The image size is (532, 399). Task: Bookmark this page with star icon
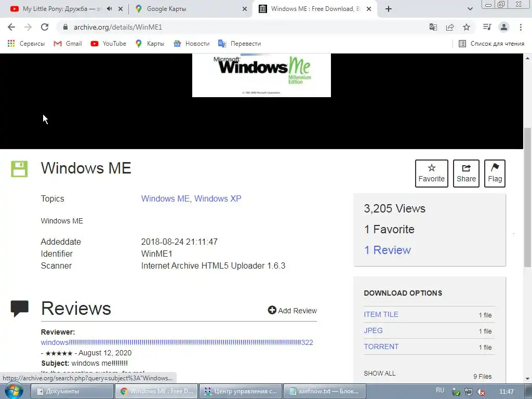[x=467, y=27]
